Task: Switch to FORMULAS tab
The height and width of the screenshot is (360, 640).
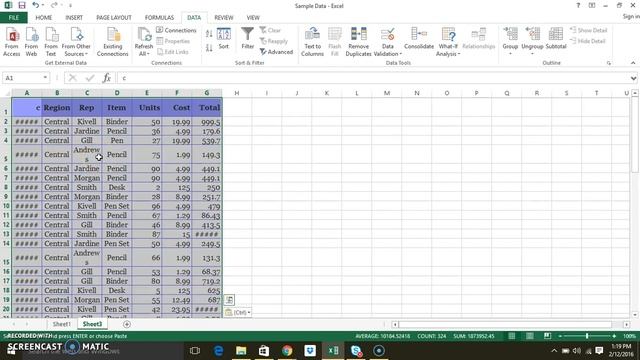Action: 159,18
